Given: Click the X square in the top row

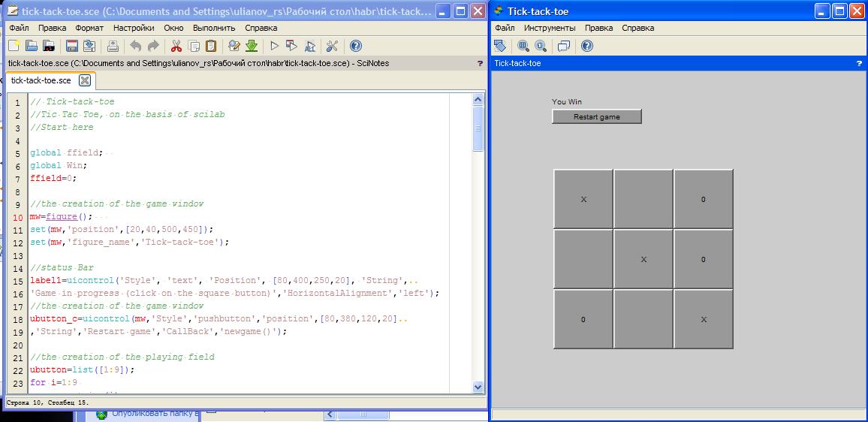Looking at the screenshot, I should click(583, 199).
